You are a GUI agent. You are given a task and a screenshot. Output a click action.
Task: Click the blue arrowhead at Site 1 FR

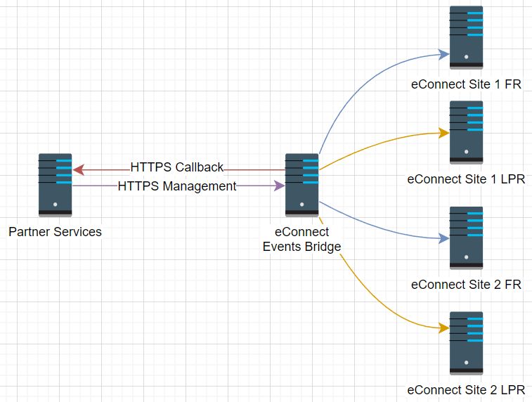pos(443,54)
